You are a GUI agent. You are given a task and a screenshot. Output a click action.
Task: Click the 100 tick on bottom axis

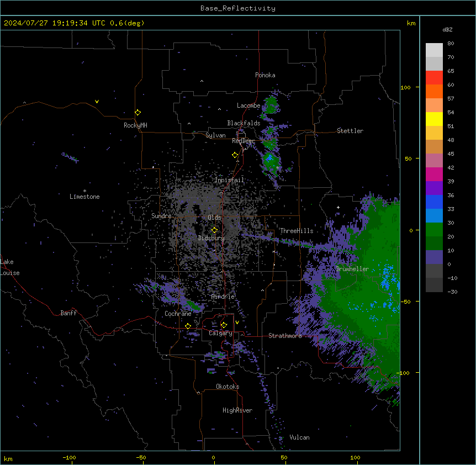(355, 457)
